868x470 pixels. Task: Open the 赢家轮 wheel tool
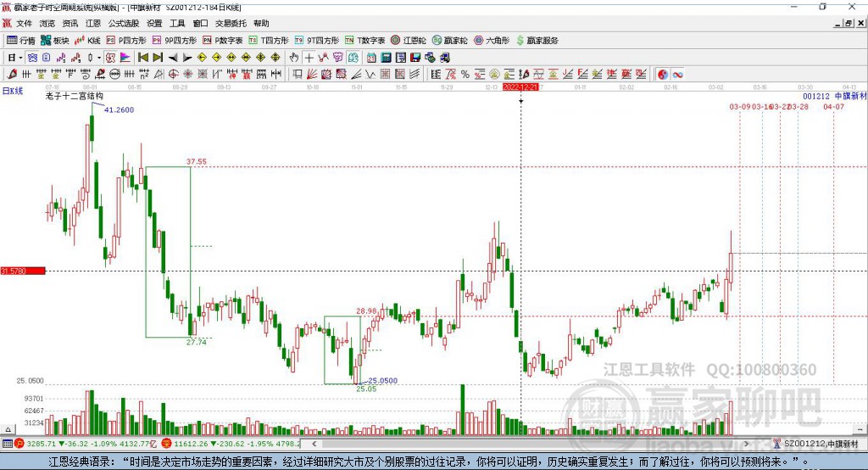[x=449, y=41]
